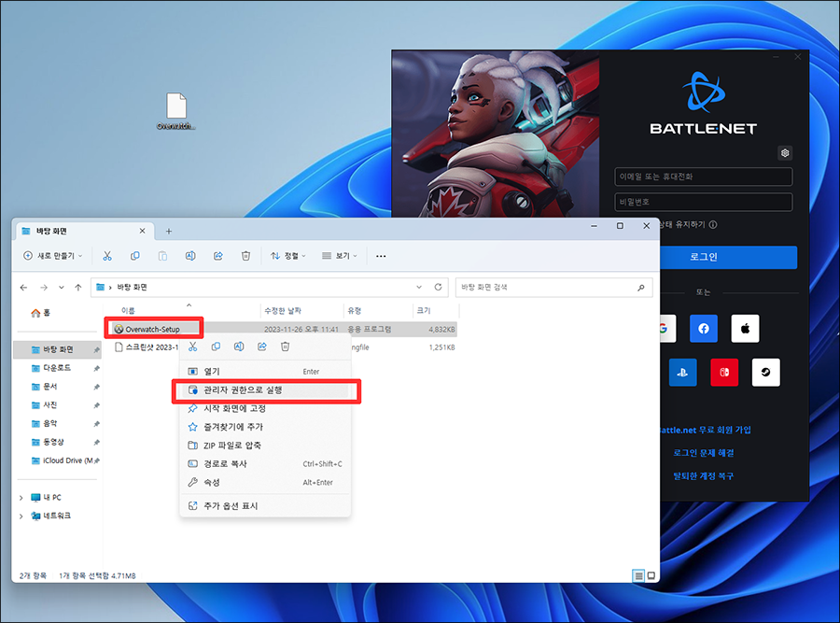Add a new Explorer tab
The width and height of the screenshot is (840, 623).
point(169,231)
